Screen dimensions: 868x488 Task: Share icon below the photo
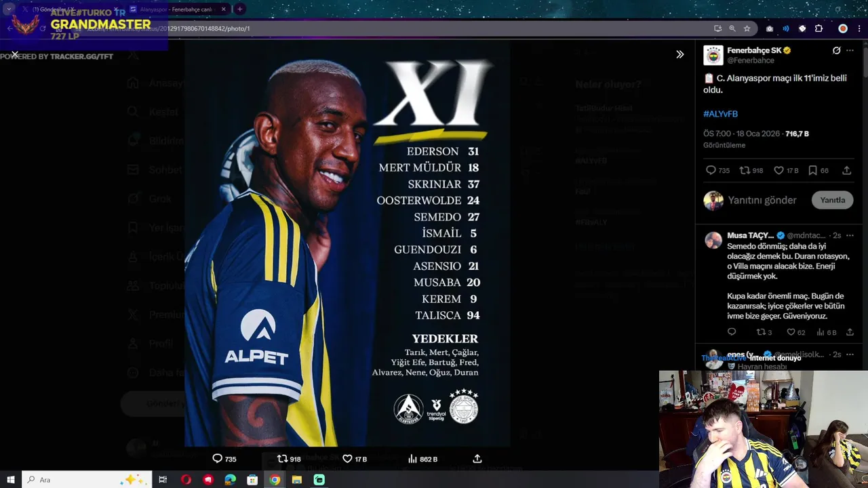click(x=477, y=459)
